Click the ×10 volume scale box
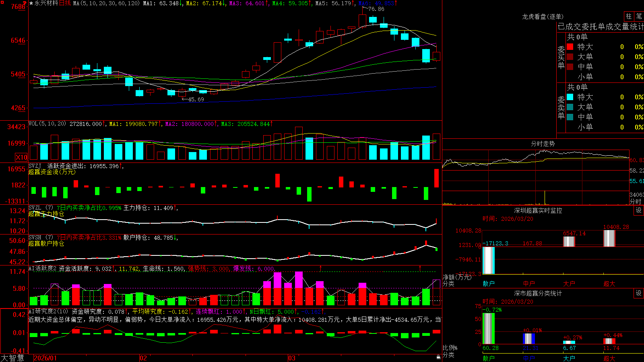Viewport: 644px width, 362px height. (x=21, y=157)
